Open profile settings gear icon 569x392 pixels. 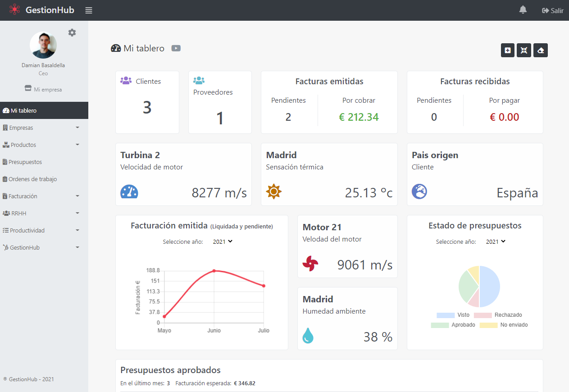[x=72, y=32]
